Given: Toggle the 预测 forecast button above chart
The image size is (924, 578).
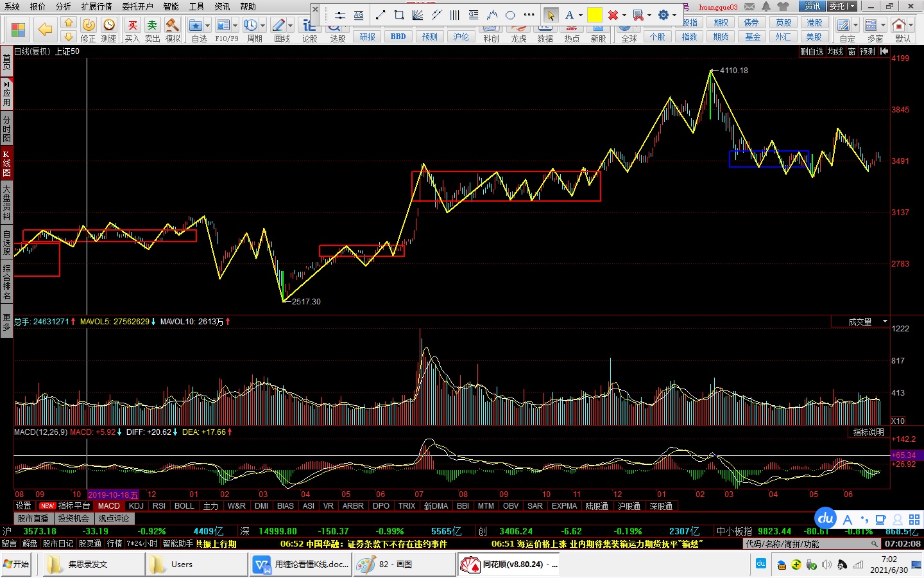Looking at the screenshot, I should point(868,51).
